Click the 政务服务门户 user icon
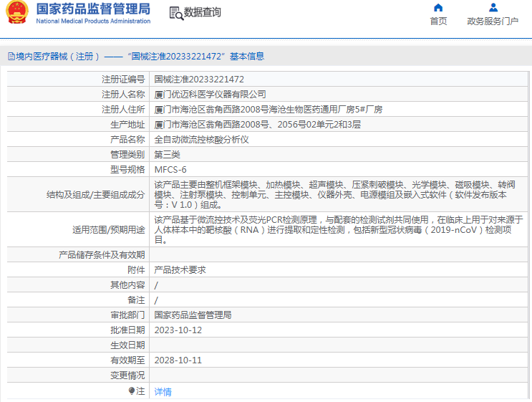Viewport: 532px width, 402px height. 493,7
